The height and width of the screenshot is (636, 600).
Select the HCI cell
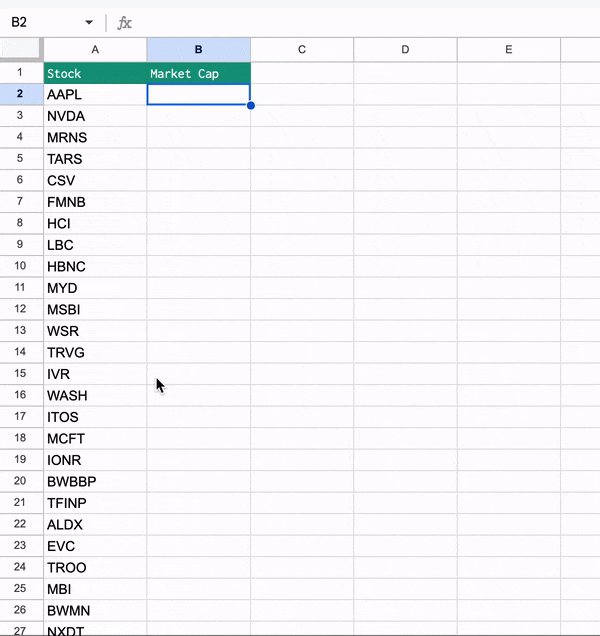(x=95, y=223)
